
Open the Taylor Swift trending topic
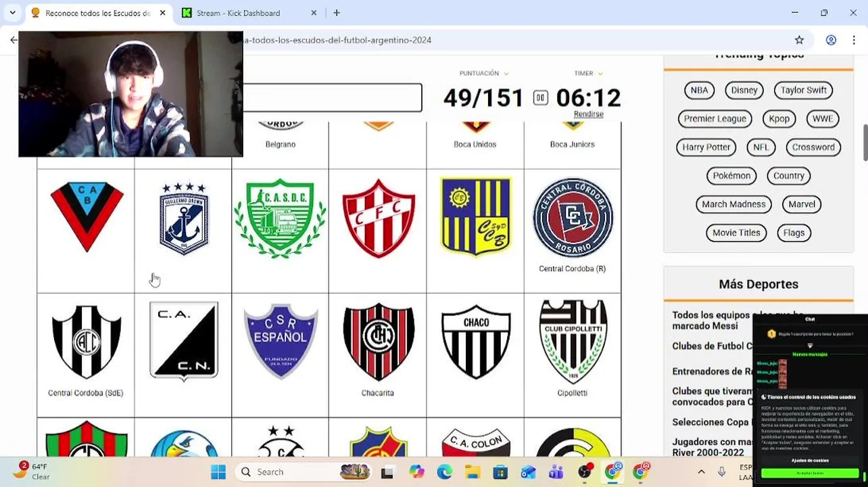coord(803,90)
